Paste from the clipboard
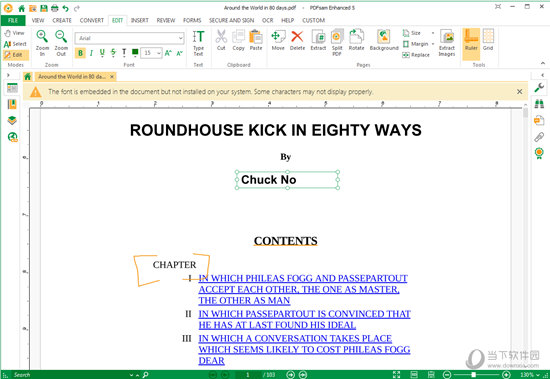 (256, 40)
